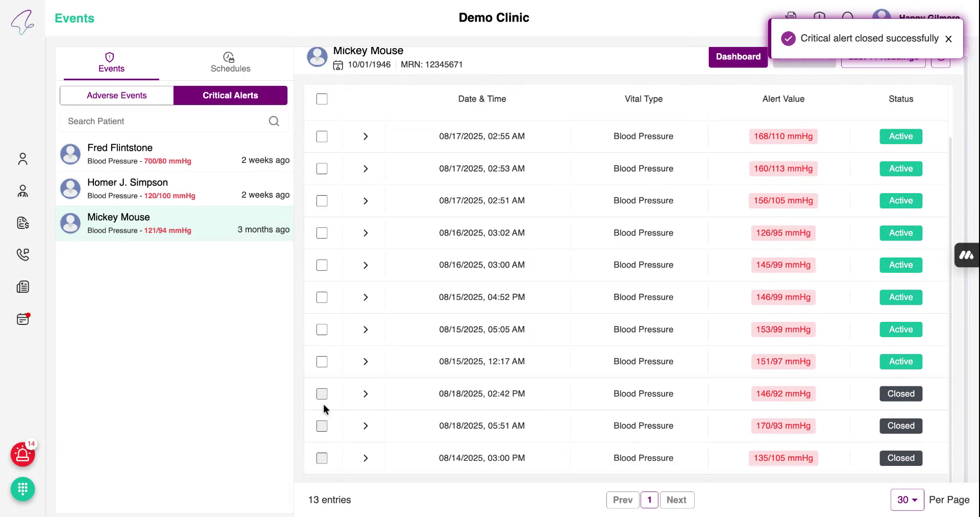Open the calendar icon with notification dot
The width and height of the screenshot is (980, 517).
[x=22, y=319]
